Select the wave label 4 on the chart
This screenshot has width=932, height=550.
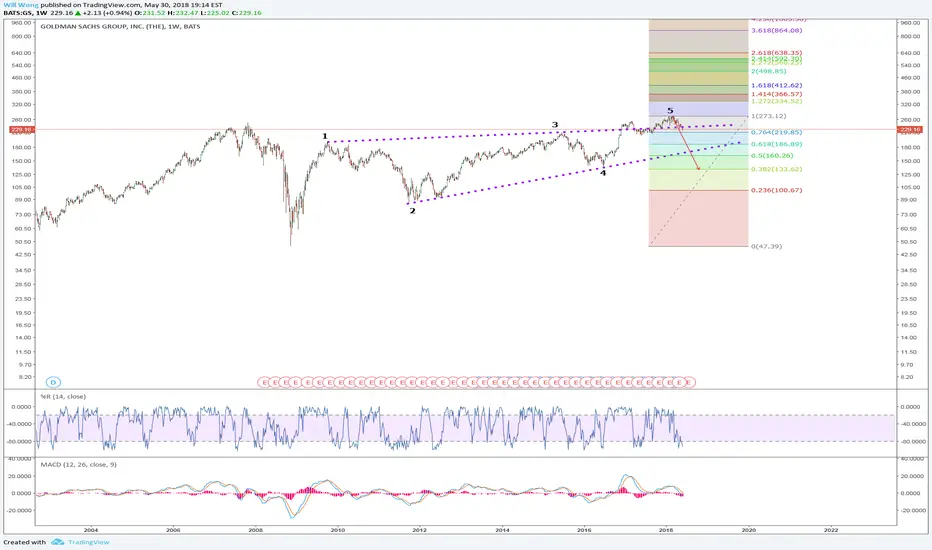pyautogui.click(x=603, y=173)
